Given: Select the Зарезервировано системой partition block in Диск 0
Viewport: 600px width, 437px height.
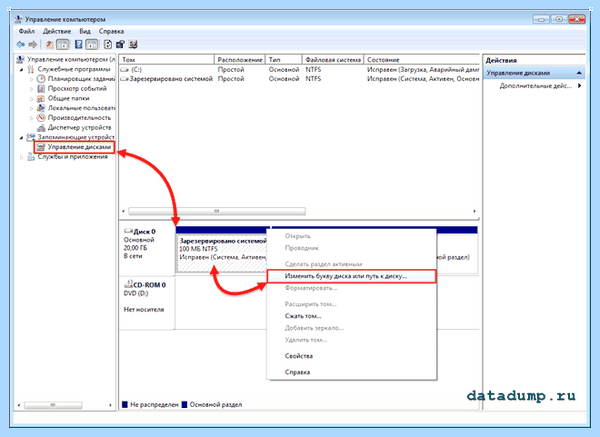Looking at the screenshot, I should (222, 253).
